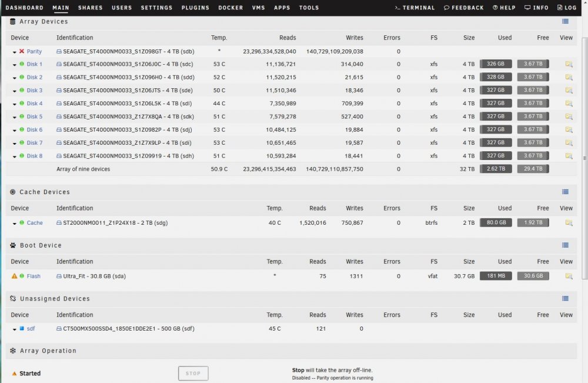Expand the Cache device arrow
Screen dimensions: 588x383
click(x=14, y=224)
